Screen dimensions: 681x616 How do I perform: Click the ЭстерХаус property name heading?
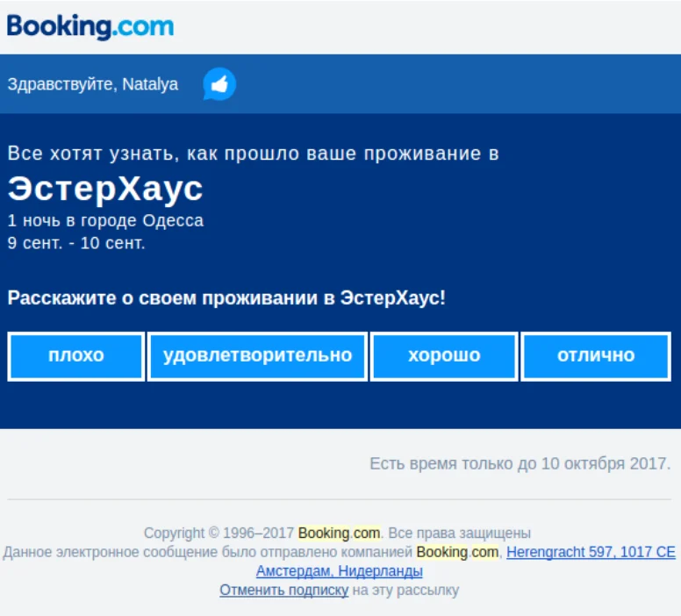coord(105,189)
